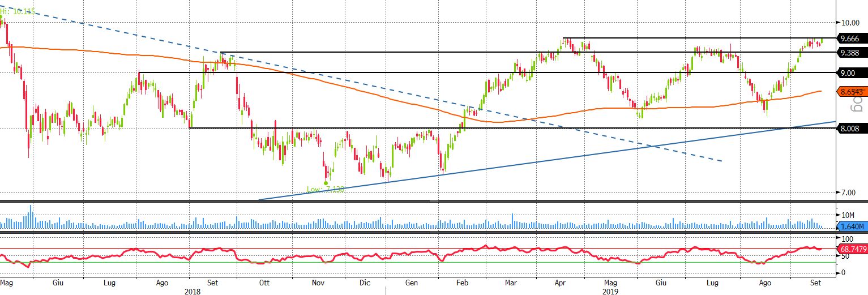This screenshot has height=295, width=868.
Task: Click the Feb month label on time axis
Action: pyautogui.click(x=462, y=282)
